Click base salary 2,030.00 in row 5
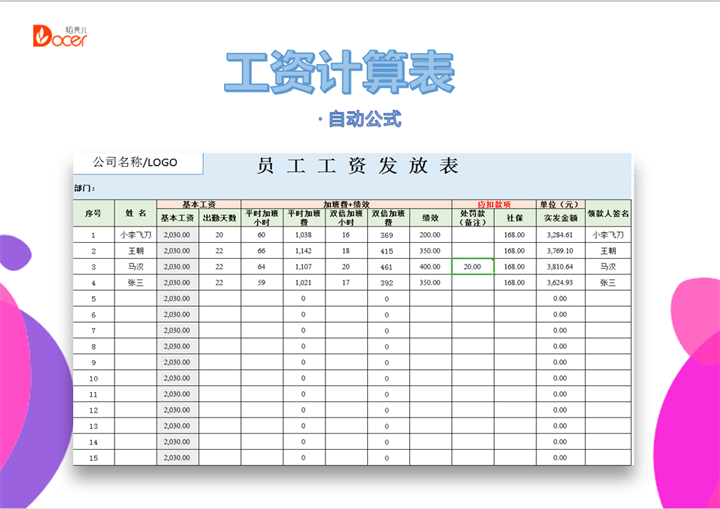This screenshot has width=720, height=509. 177,299
